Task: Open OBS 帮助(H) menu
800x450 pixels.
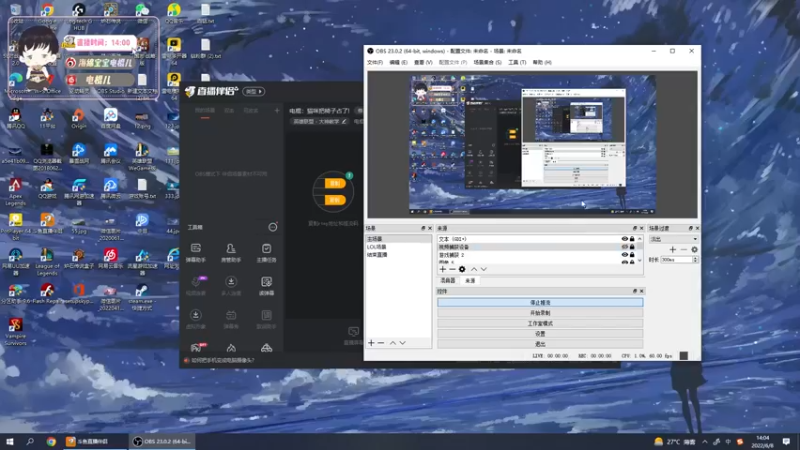Action: point(542,62)
